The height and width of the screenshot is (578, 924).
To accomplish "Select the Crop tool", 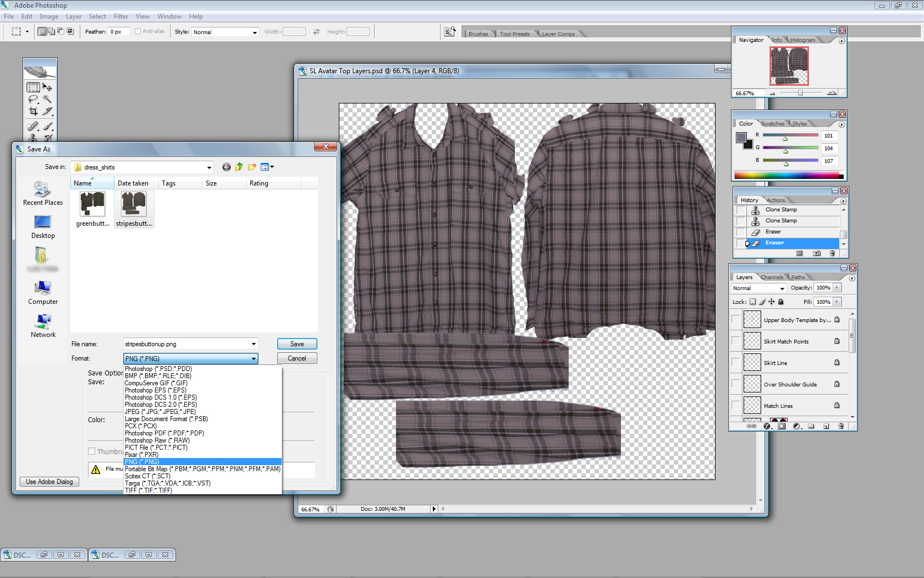I will click(33, 111).
